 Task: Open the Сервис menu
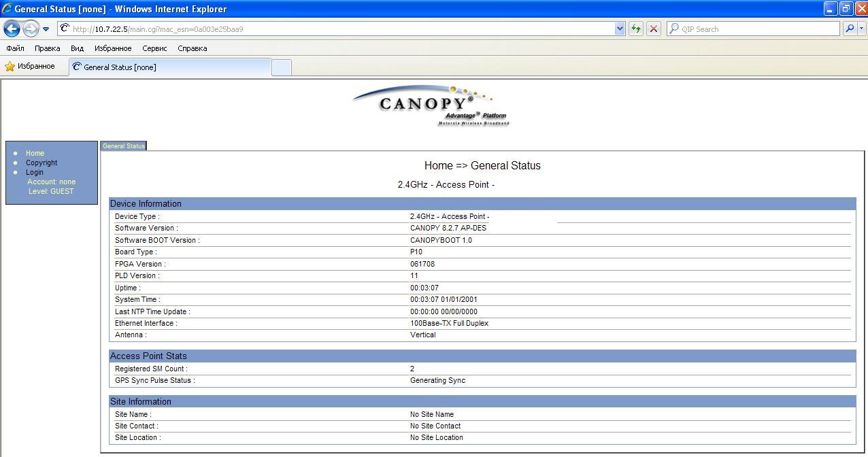click(154, 48)
